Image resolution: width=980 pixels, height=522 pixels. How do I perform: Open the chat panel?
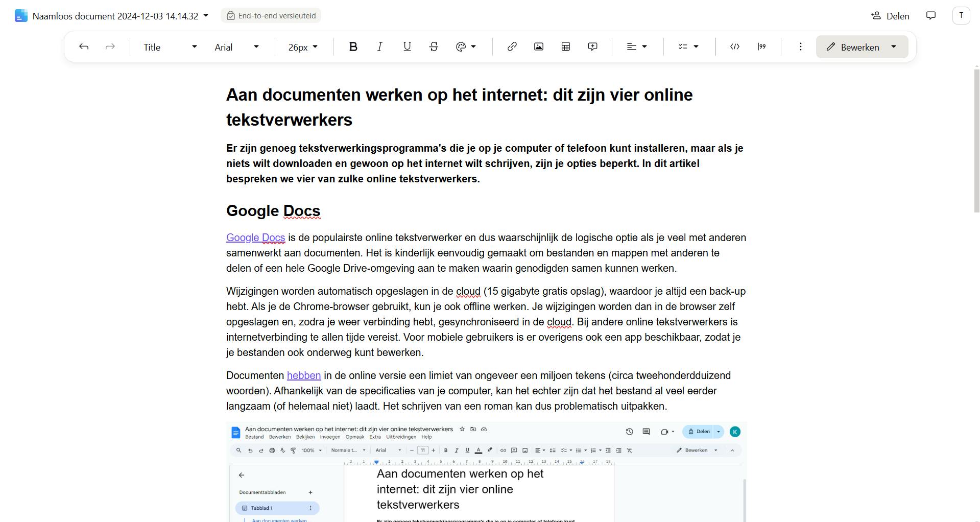930,15
